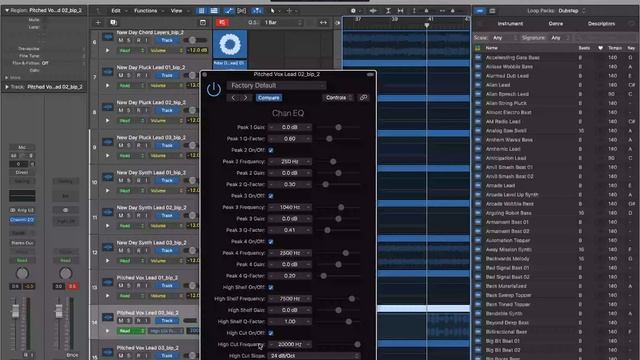Viewport: 640px width, 360px height.
Task: Toggle the Peak 3 On/Off checkbox
Action: tap(271, 196)
